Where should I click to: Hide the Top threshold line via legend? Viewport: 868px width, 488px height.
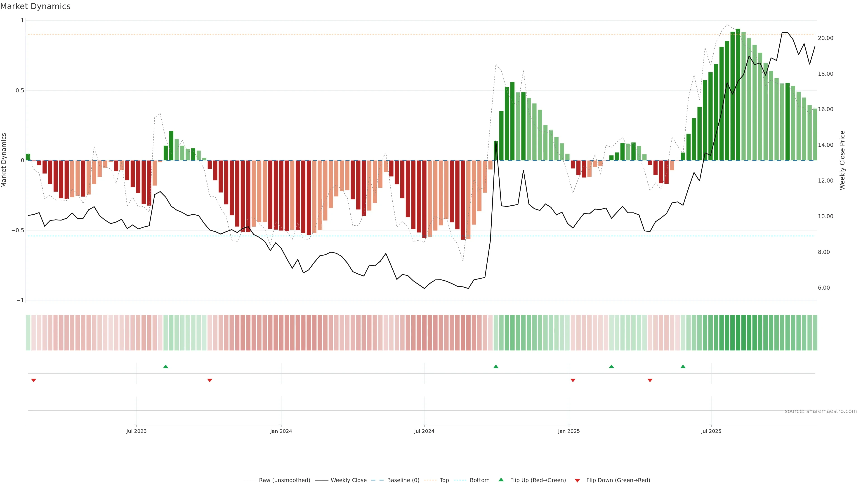pyautogui.click(x=444, y=480)
